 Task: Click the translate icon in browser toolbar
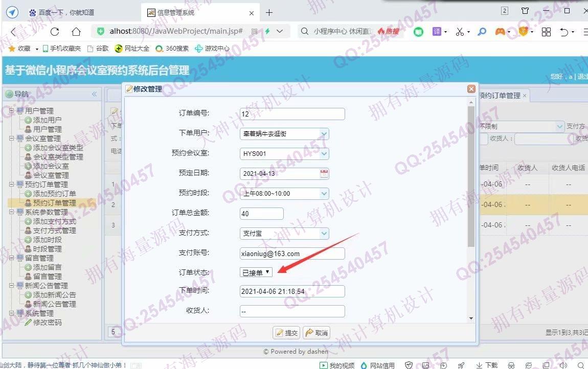(437, 32)
